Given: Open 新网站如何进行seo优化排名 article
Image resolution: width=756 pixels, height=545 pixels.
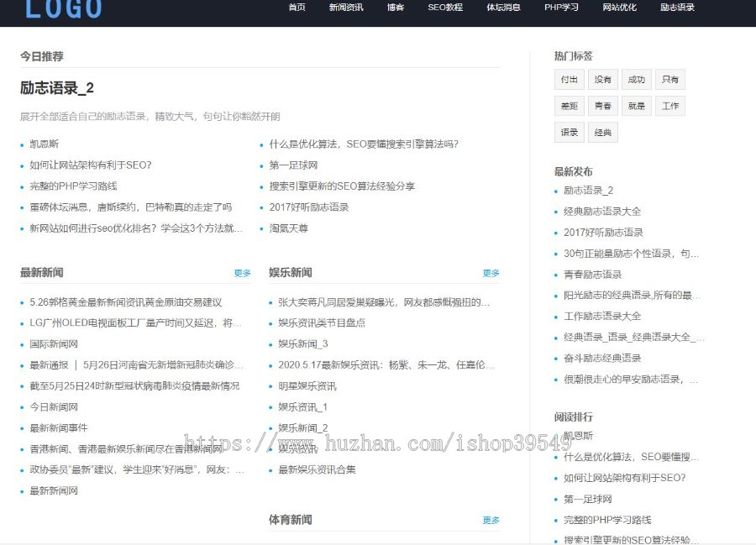Looking at the screenshot, I should [x=136, y=228].
